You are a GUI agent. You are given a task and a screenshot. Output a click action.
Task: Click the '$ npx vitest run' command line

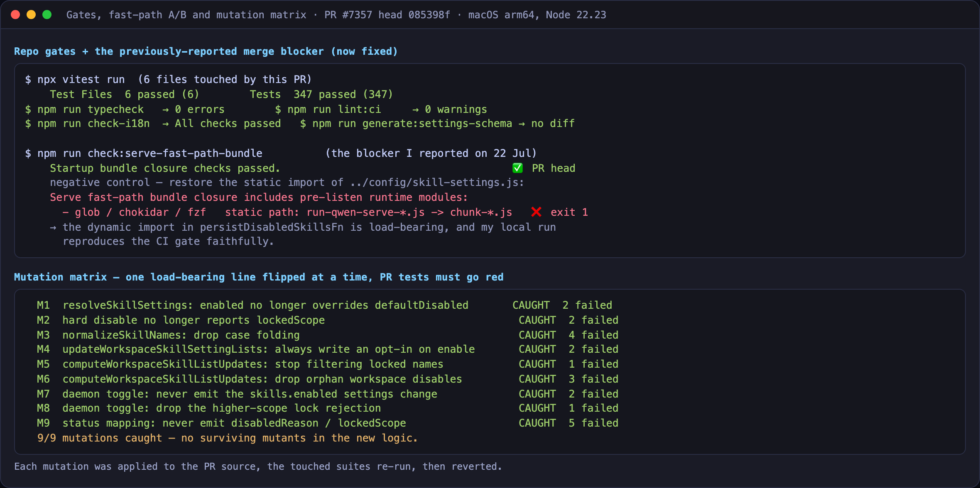coord(168,79)
